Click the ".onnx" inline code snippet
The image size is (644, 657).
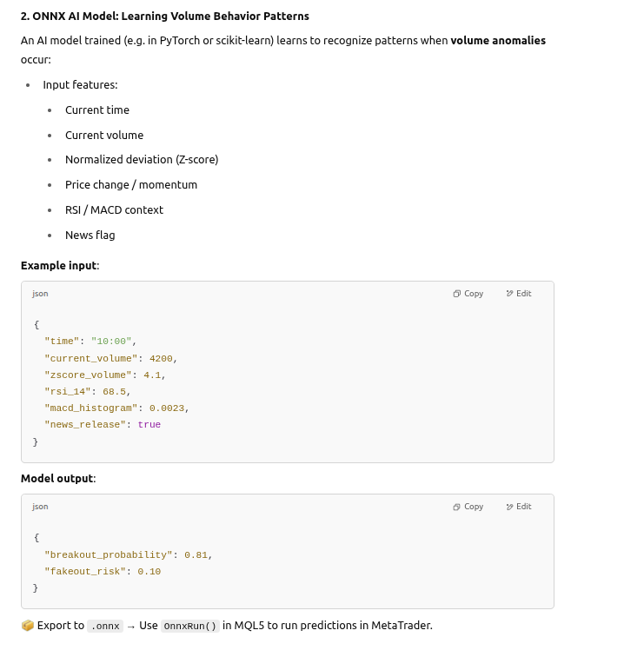pyautogui.click(x=104, y=626)
